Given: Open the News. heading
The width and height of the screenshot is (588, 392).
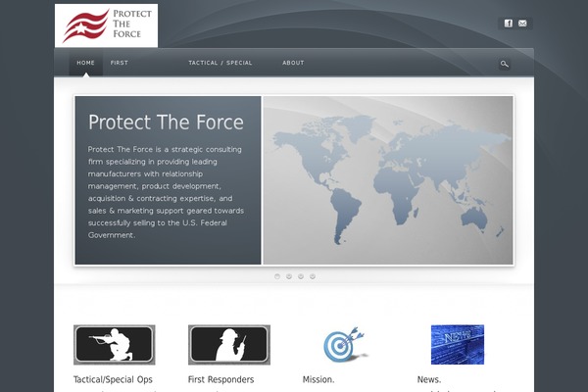Looking at the screenshot, I should click(x=429, y=379).
